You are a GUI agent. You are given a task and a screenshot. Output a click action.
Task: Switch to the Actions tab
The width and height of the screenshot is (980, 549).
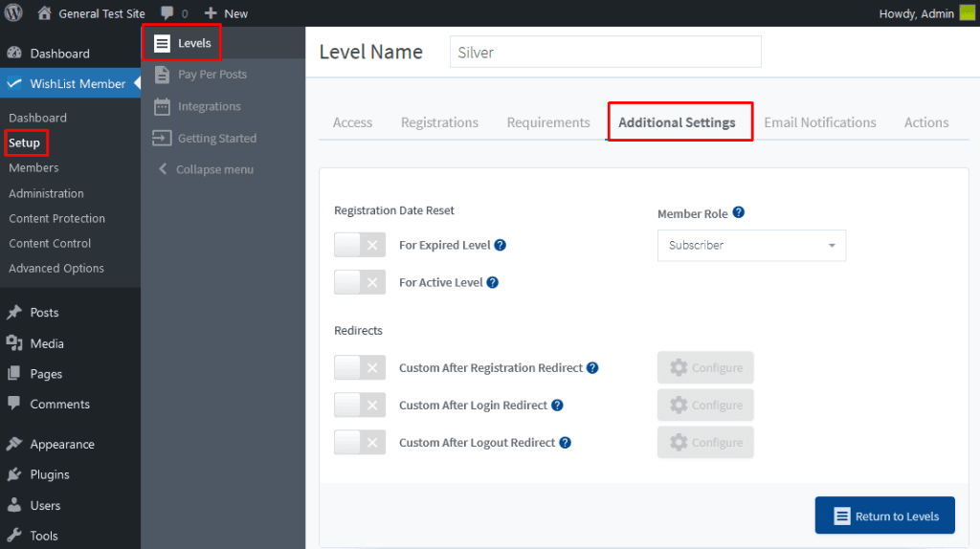(926, 122)
